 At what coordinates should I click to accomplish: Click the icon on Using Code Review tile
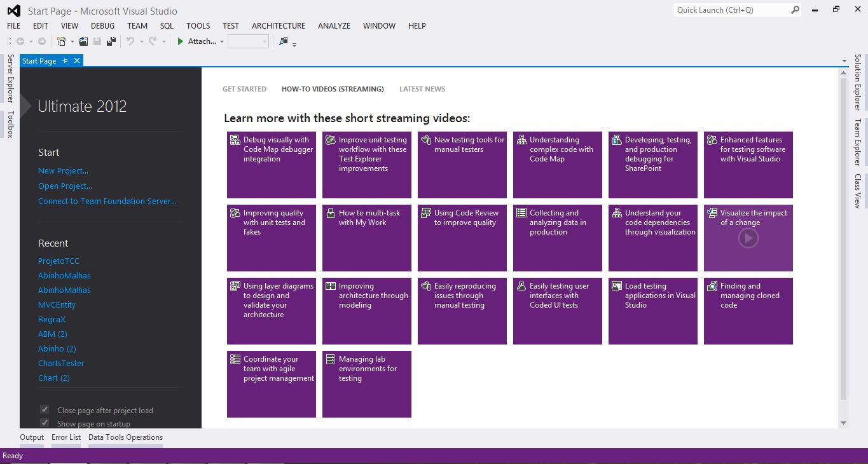426,213
